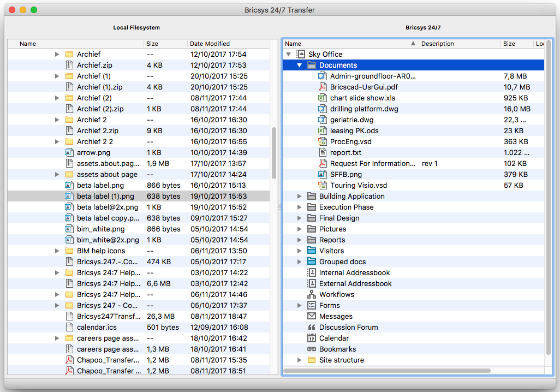Click the ProcEng.vsd Visio icon
560x392 pixels.
(x=323, y=141)
